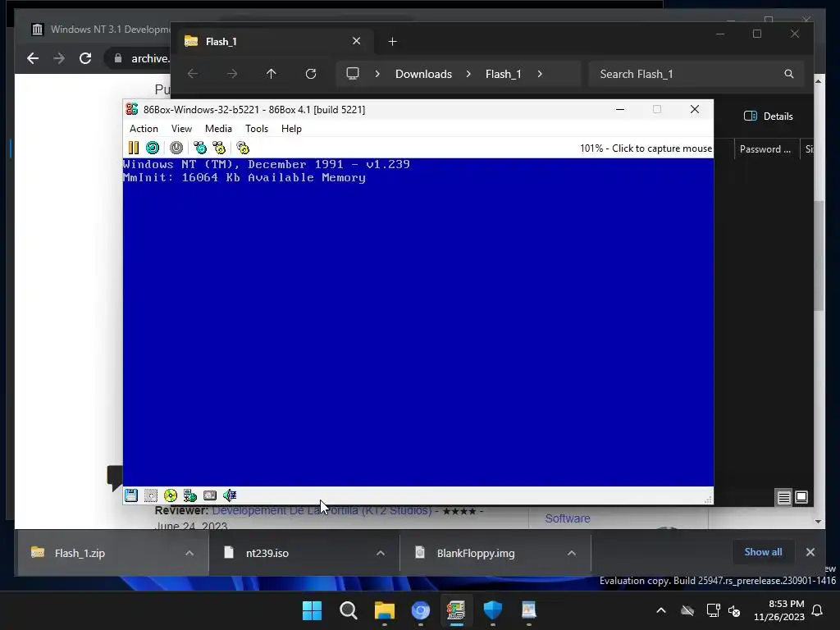Open the Help menu
This screenshot has height=630, width=840.
[x=291, y=129]
